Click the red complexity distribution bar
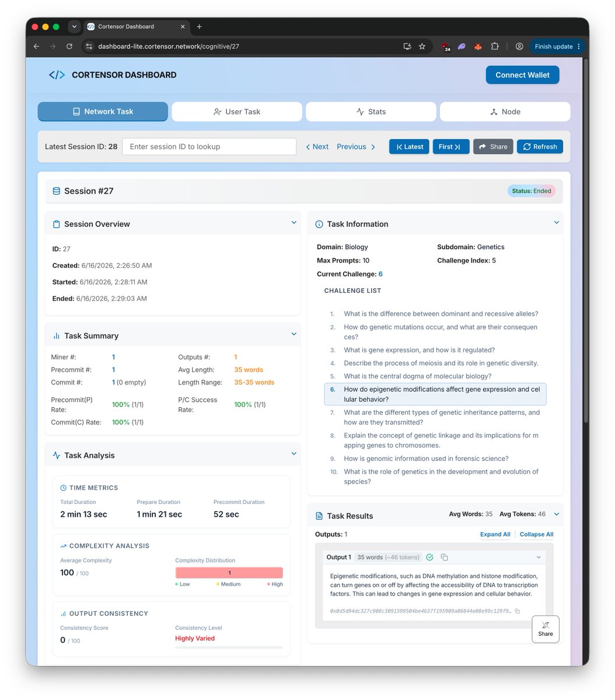The height and width of the screenshot is (700, 615). pyautogui.click(x=229, y=573)
